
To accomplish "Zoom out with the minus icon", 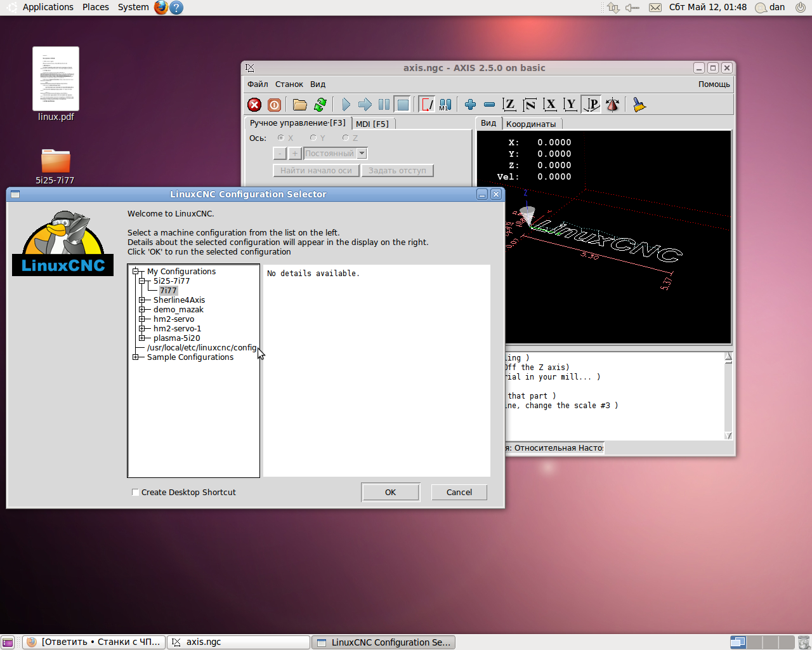I will coord(489,105).
